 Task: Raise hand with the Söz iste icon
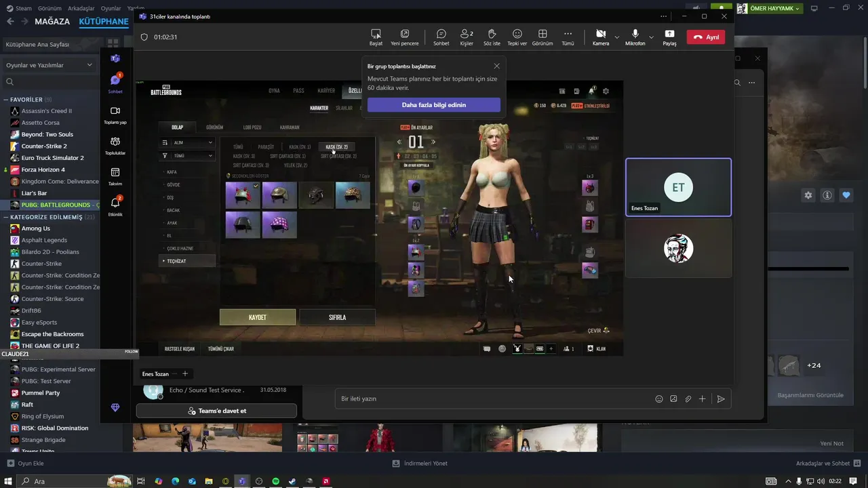tap(492, 37)
